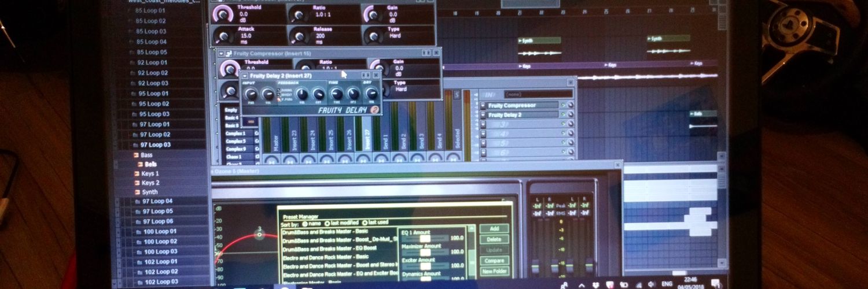Select the Keys 2 audio file
The image size is (868, 289).
[146, 183]
